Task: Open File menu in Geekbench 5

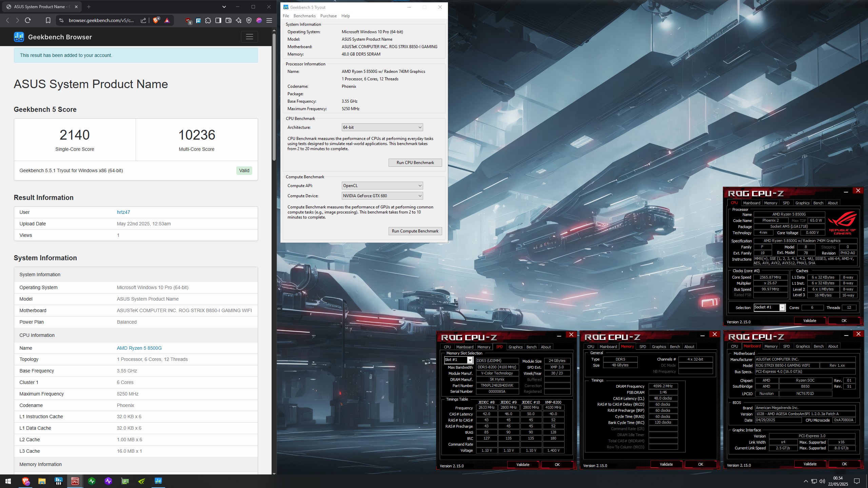Action: point(286,16)
